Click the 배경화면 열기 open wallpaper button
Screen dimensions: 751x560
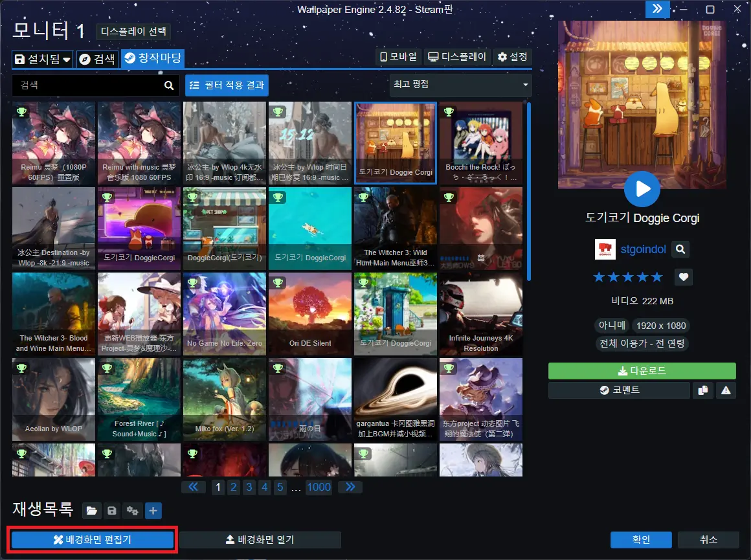click(x=260, y=540)
